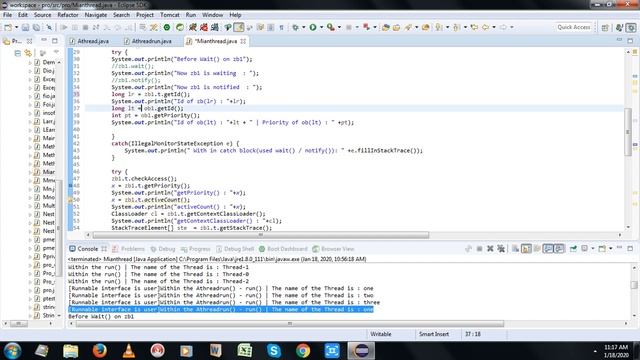The height and width of the screenshot is (360, 640).
Task: Toggle Show Console on standard error change
Action: point(559,249)
